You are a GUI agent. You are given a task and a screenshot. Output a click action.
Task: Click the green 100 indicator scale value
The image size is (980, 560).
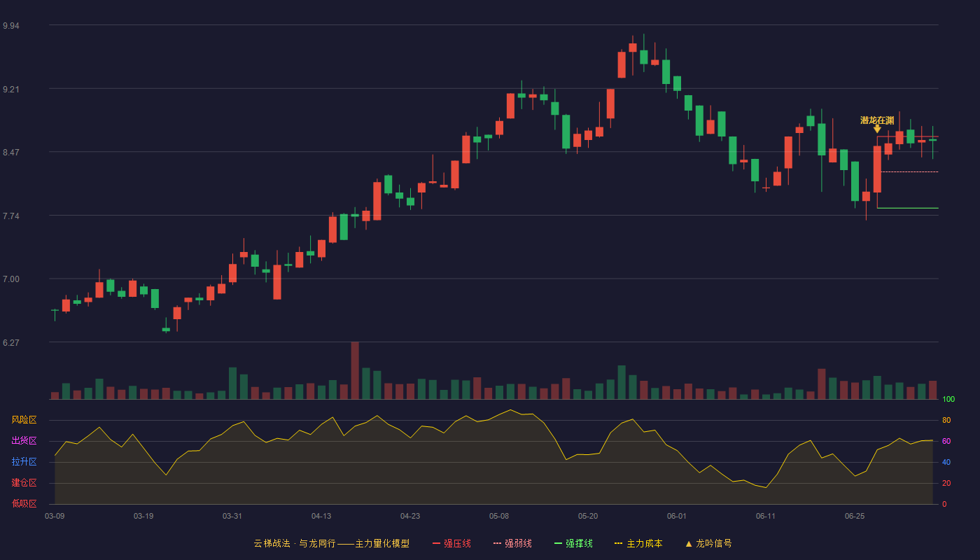948,400
